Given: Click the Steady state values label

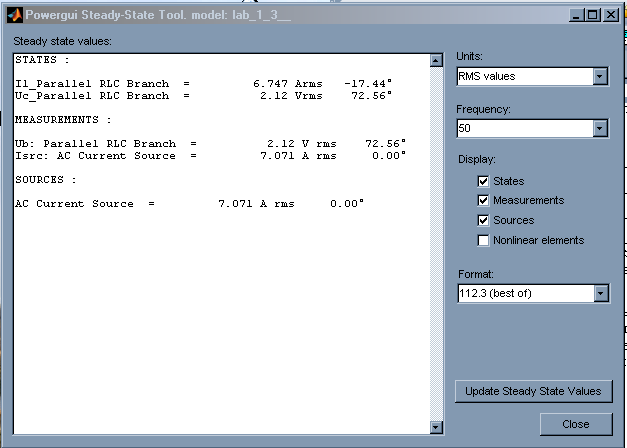Looking at the screenshot, I should (x=62, y=41).
